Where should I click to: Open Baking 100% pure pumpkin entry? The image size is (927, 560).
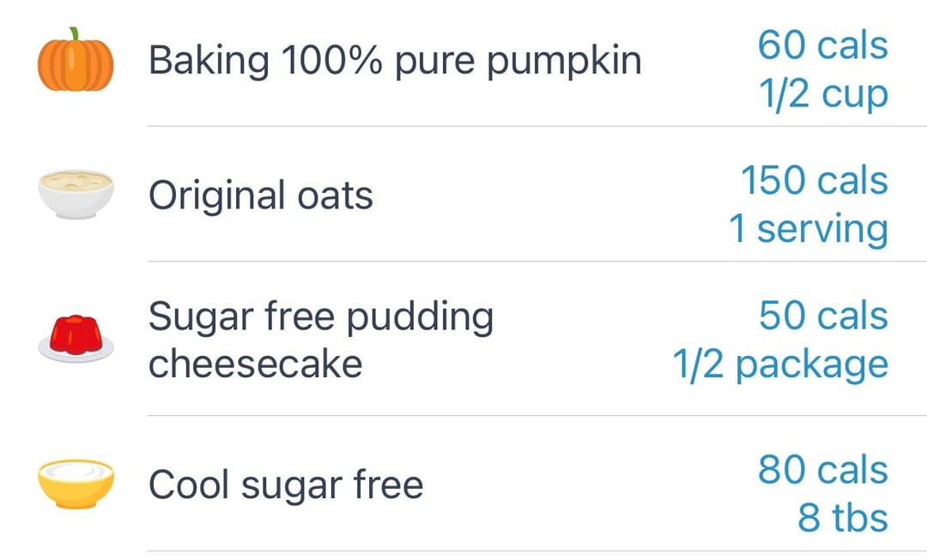[463, 63]
